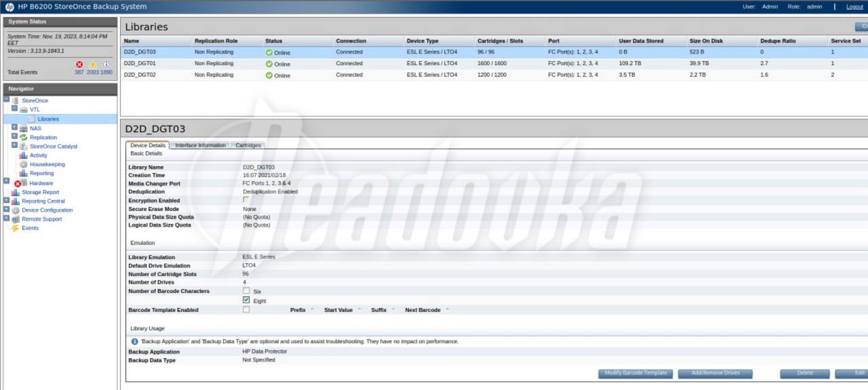Click the Hardware error icon
The height and width of the screenshot is (390, 868).
[19, 183]
